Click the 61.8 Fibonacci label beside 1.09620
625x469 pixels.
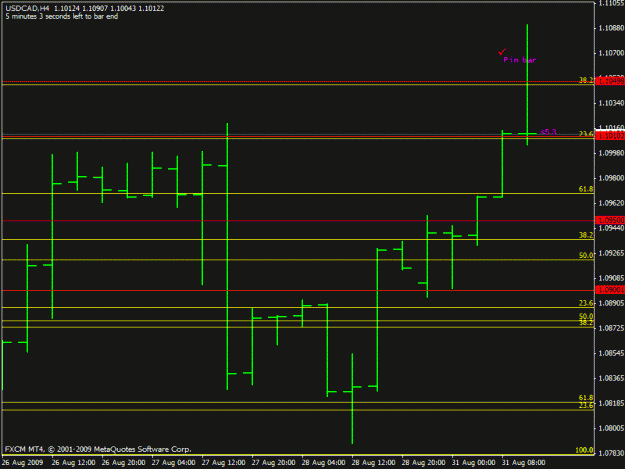point(586,189)
